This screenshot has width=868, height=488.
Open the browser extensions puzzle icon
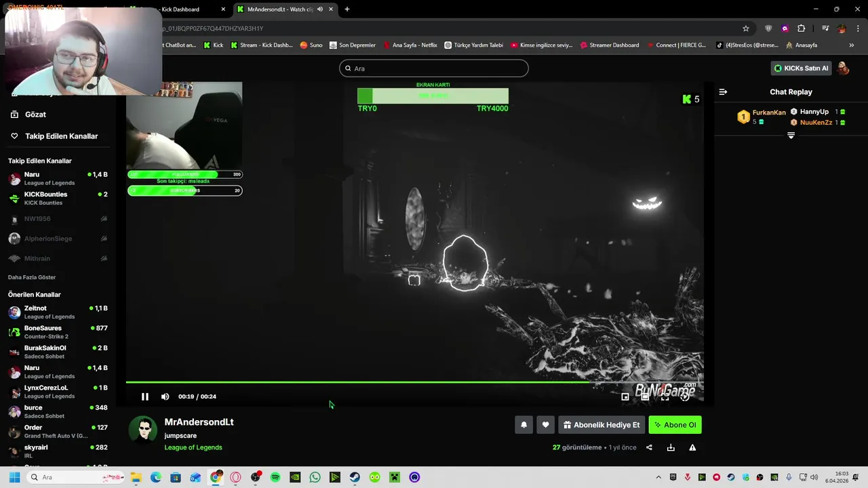(x=801, y=28)
